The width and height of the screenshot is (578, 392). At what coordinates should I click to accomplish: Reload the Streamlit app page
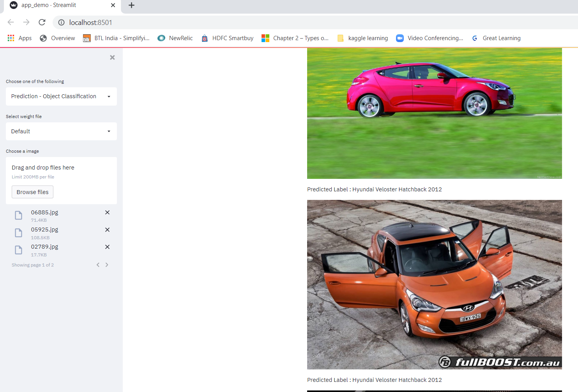42,22
